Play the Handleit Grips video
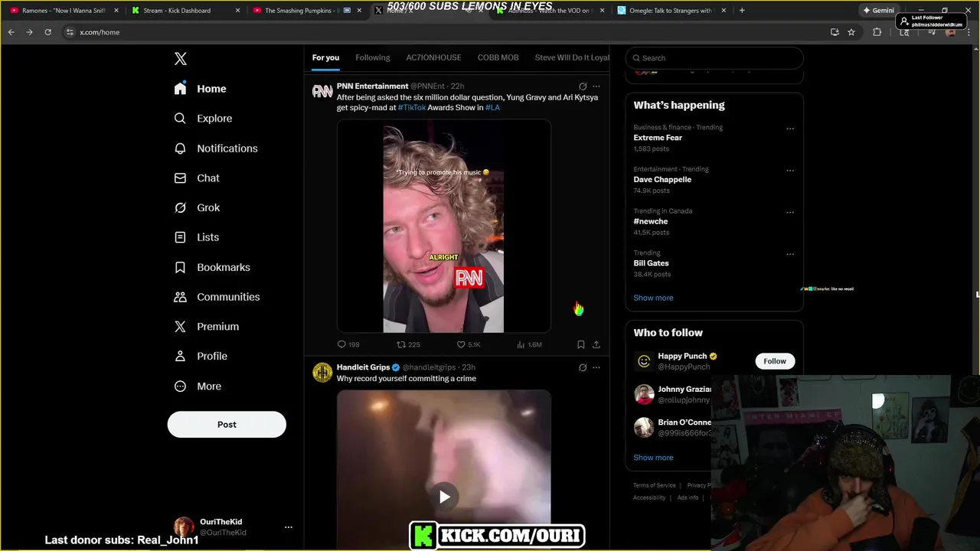The height and width of the screenshot is (551, 980). click(x=444, y=497)
